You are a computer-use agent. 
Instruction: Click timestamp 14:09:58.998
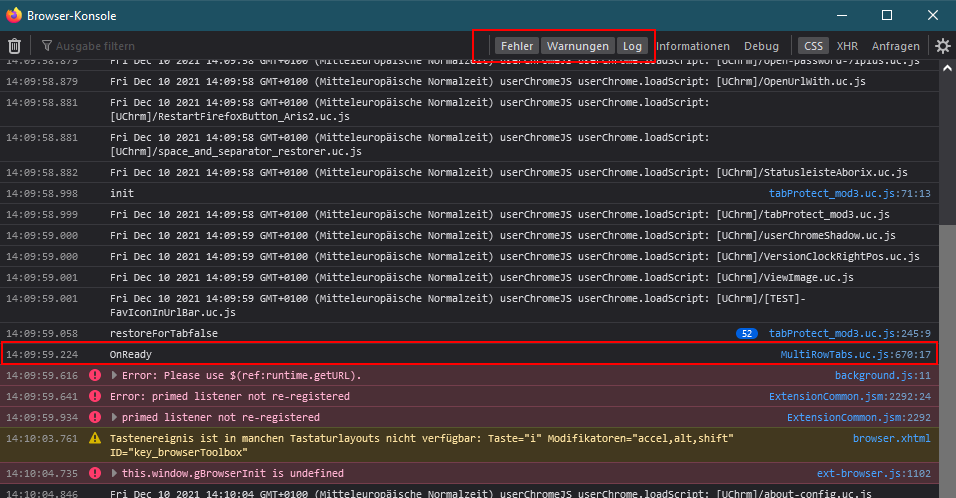coord(42,193)
